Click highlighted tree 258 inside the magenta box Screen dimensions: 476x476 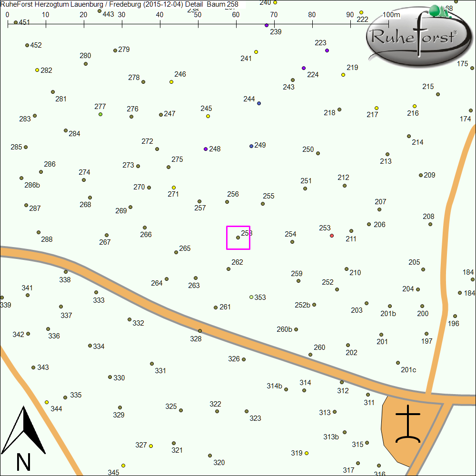tap(238, 237)
